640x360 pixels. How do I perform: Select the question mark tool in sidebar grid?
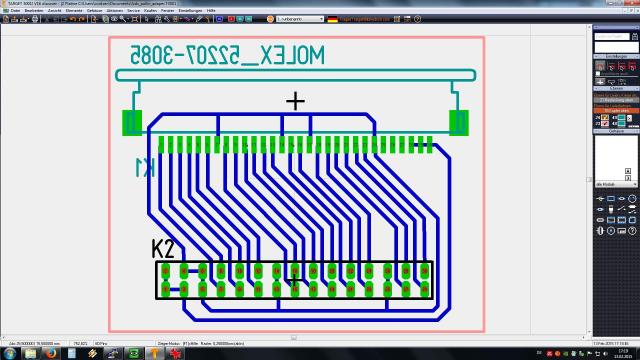coord(632,231)
